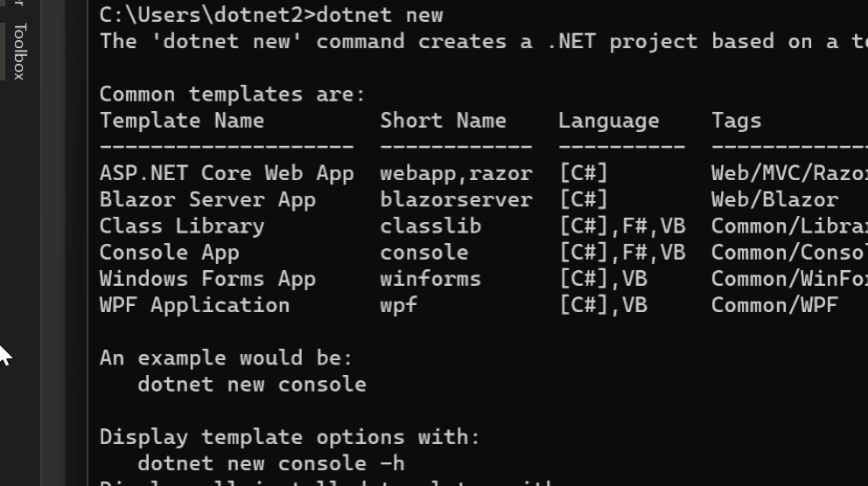Select the 'Blazor Server App' template name
Viewport: 868px width, 486px height.
(206, 199)
